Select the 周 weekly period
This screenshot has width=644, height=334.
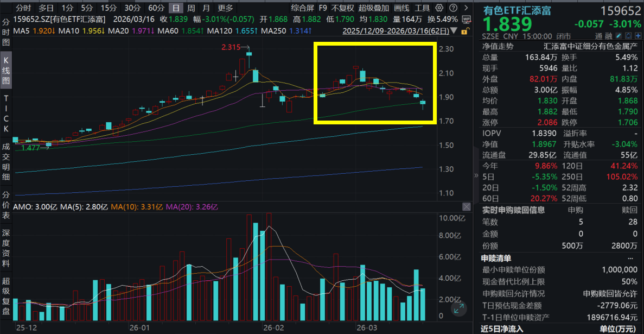191,8
